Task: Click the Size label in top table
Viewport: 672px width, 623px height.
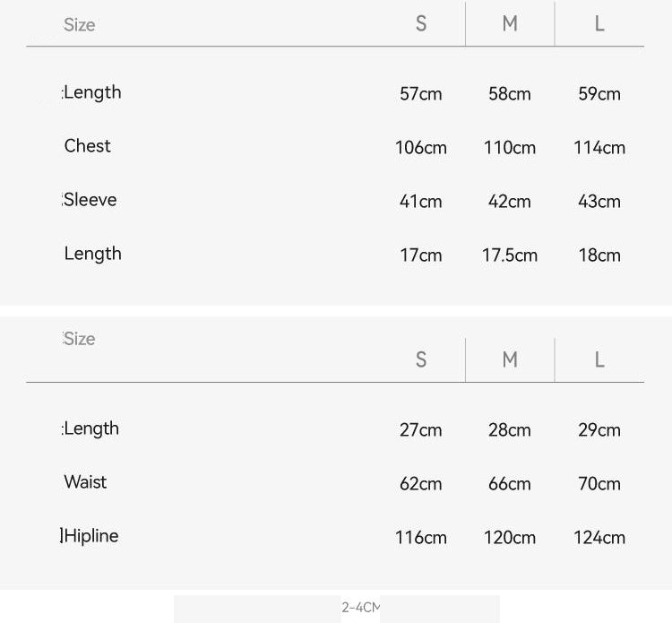Action: (x=79, y=25)
